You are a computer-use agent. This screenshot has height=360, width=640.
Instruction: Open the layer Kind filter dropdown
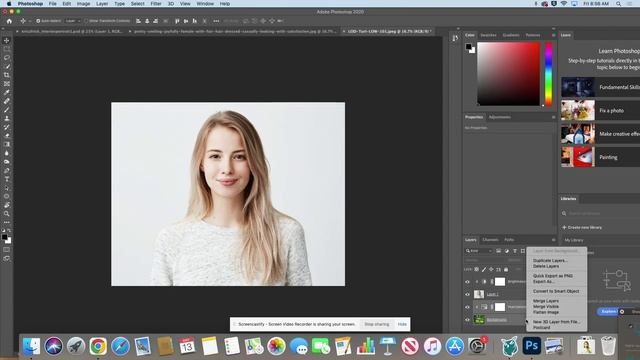point(479,251)
